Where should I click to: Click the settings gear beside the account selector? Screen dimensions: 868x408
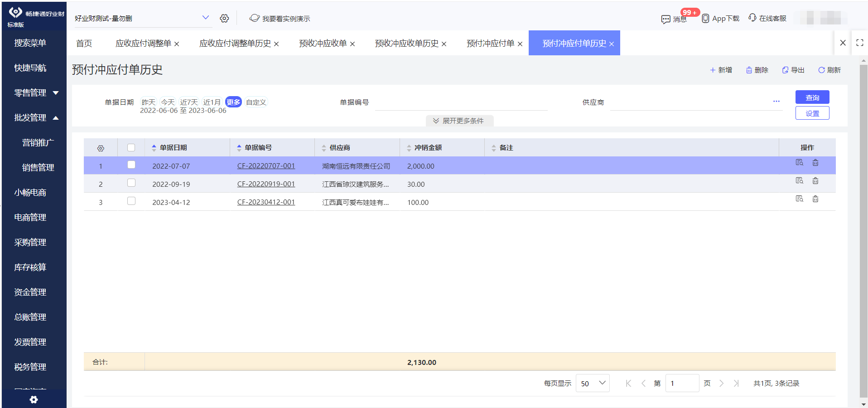click(x=224, y=18)
